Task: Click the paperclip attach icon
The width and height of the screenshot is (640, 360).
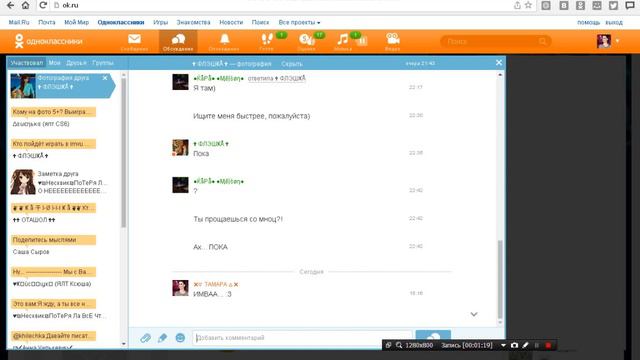Action: pyautogui.click(x=145, y=338)
